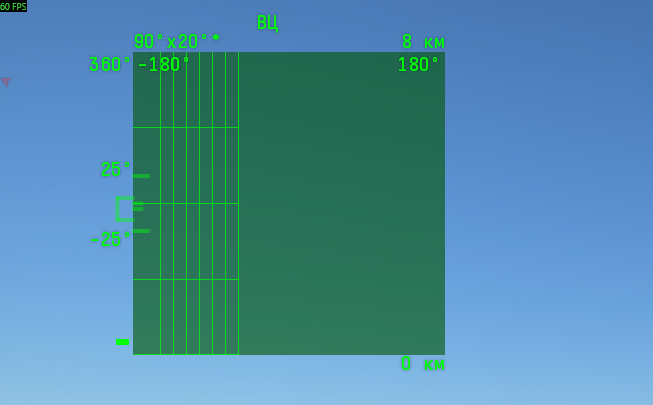This screenshot has width=653, height=405.
Task: Click the 180° label at right
Action: coord(418,65)
